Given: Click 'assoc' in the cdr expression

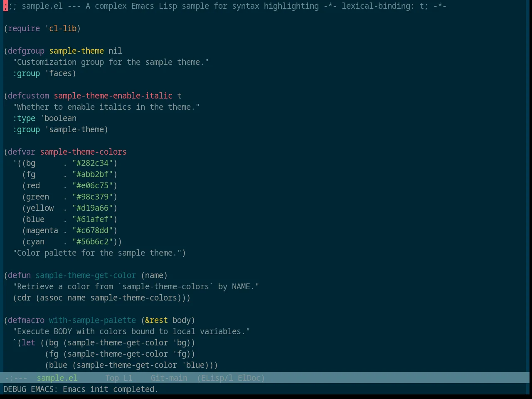Looking at the screenshot, I should pos(51,298).
